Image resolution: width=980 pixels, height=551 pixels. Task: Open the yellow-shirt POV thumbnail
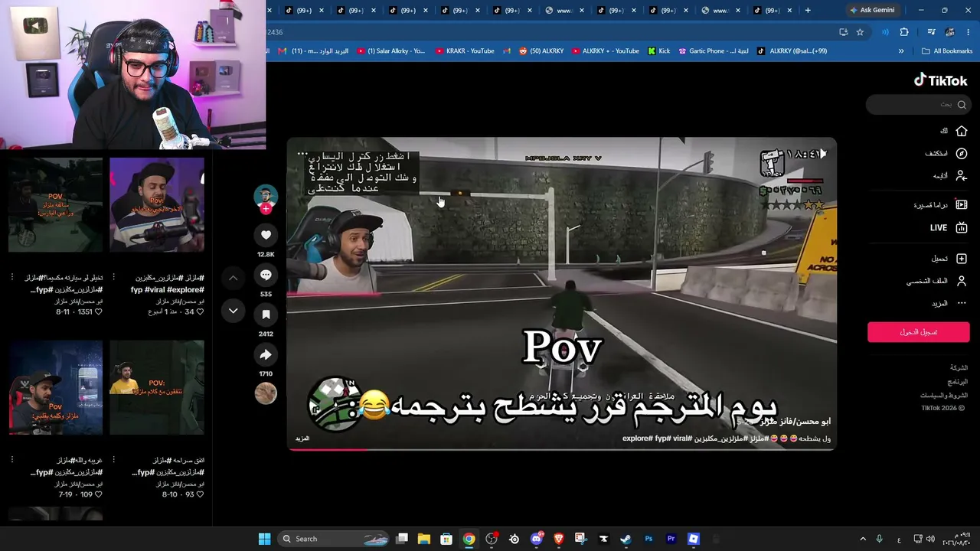157,388
